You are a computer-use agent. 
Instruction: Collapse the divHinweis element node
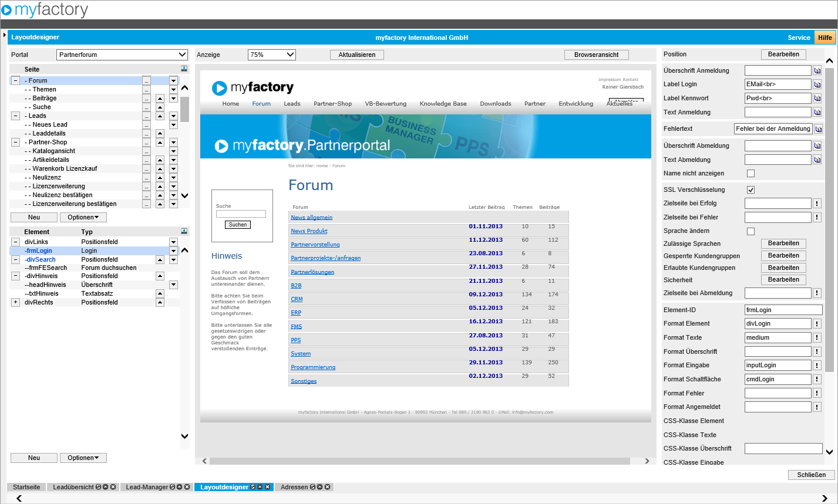point(15,276)
